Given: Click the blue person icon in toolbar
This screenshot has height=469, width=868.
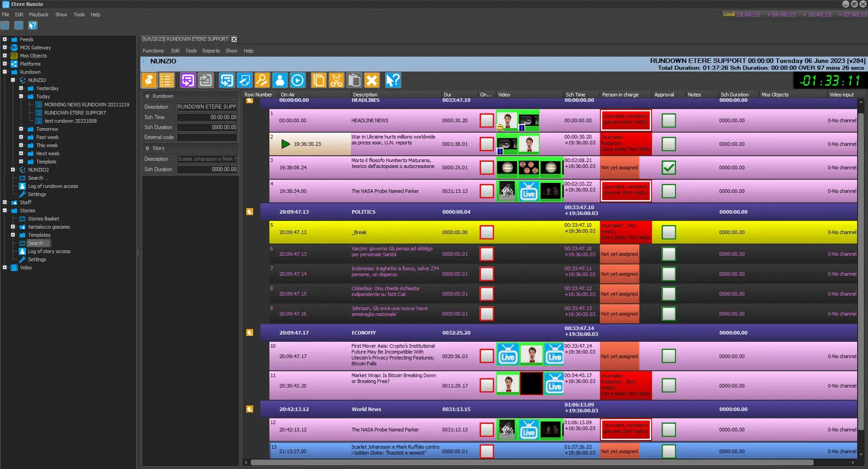Looking at the screenshot, I should (280, 81).
